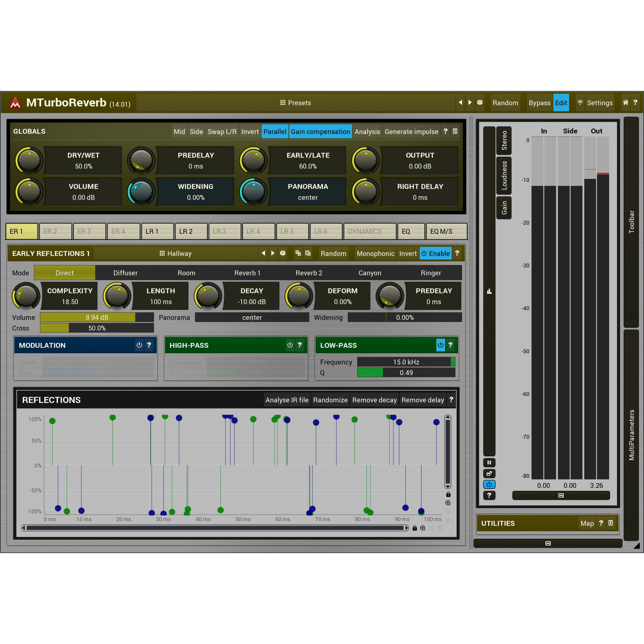
Task: Click the random dice icon beside global presets
Action: pos(480,103)
